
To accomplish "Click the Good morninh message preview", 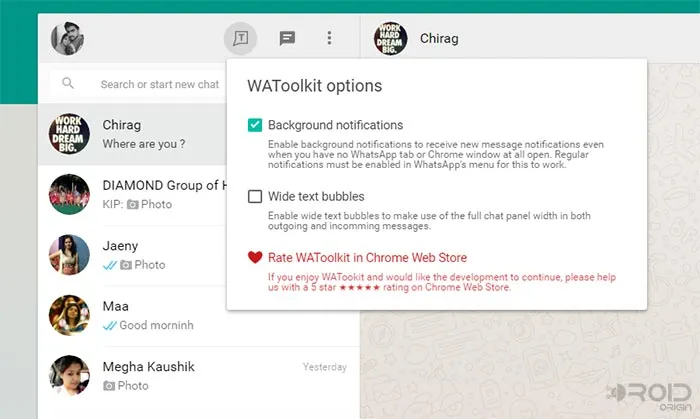I will [x=156, y=325].
